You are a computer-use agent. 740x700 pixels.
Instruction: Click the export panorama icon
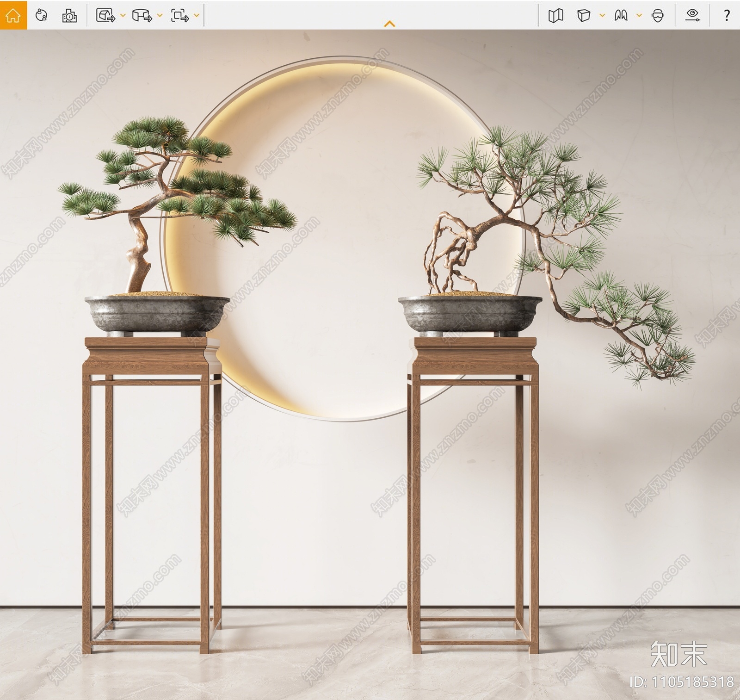coord(142,15)
